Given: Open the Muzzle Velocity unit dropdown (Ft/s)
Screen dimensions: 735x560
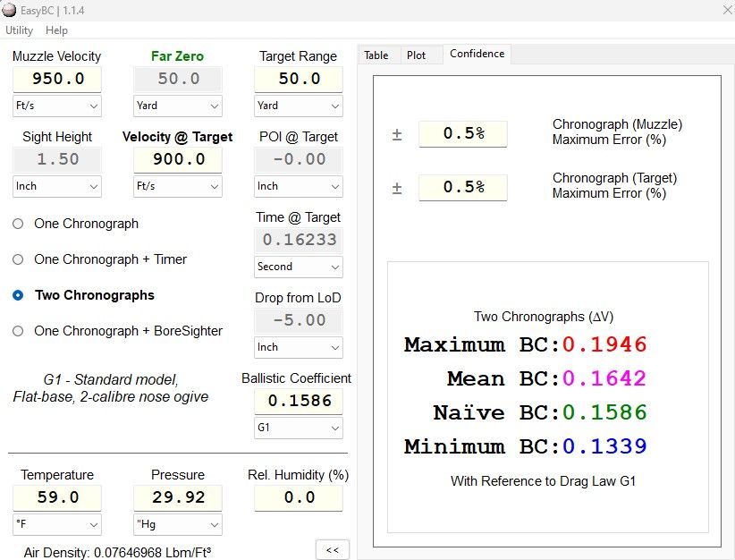Looking at the screenshot, I should [56, 106].
